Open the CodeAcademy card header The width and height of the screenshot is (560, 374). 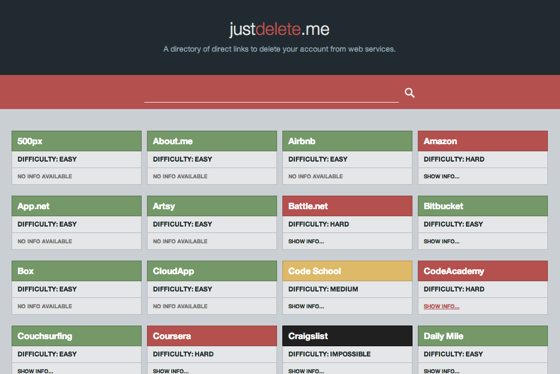pos(482,271)
